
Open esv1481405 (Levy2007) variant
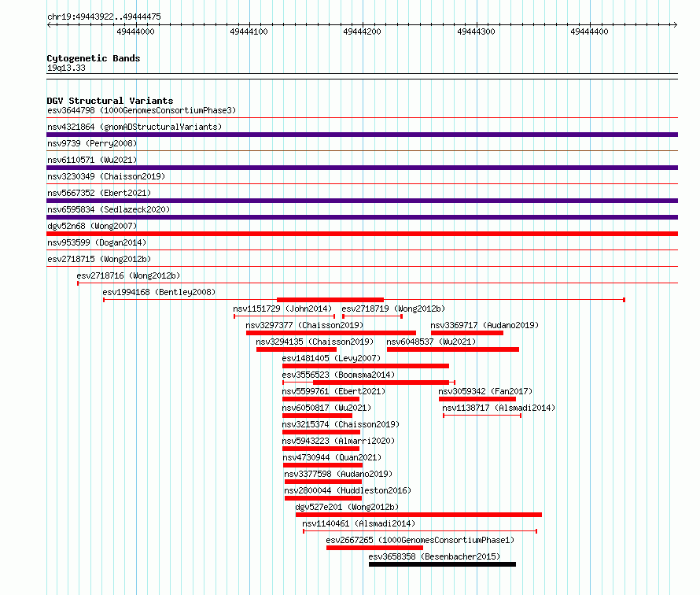(x=331, y=358)
